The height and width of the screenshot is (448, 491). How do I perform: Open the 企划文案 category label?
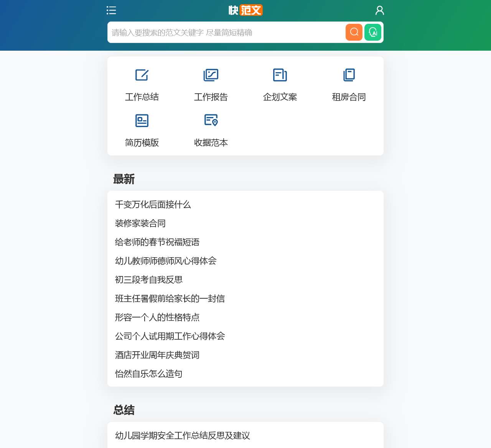(280, 97)
